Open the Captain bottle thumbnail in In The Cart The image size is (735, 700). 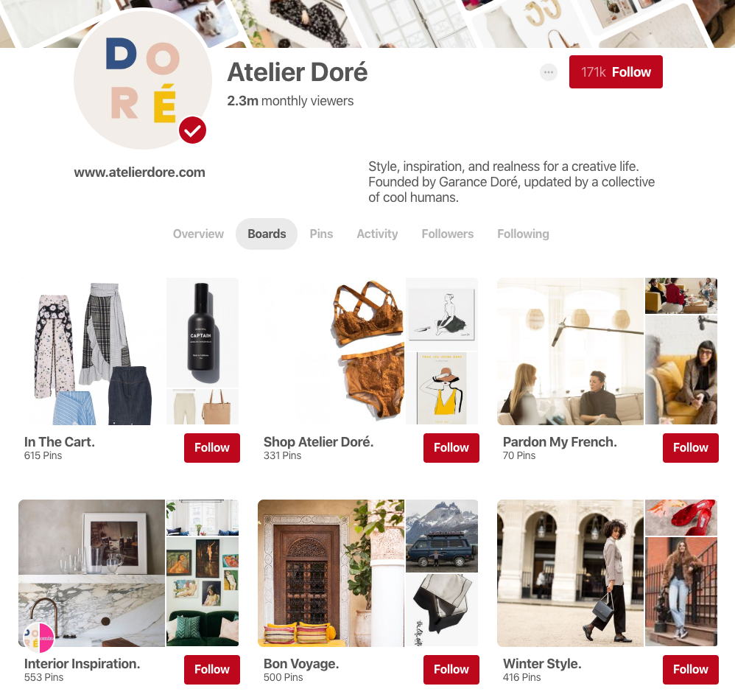pyautogui.click(x=203, y=332)
